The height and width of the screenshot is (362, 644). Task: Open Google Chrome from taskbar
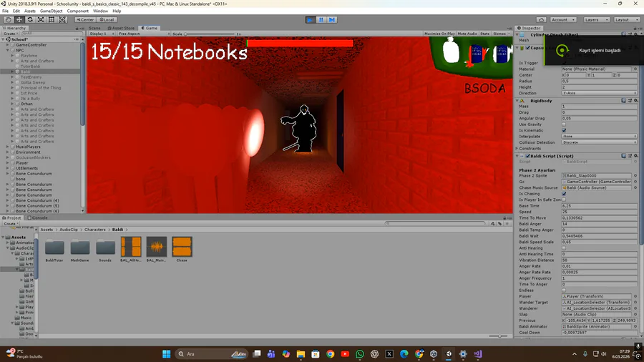330,354
